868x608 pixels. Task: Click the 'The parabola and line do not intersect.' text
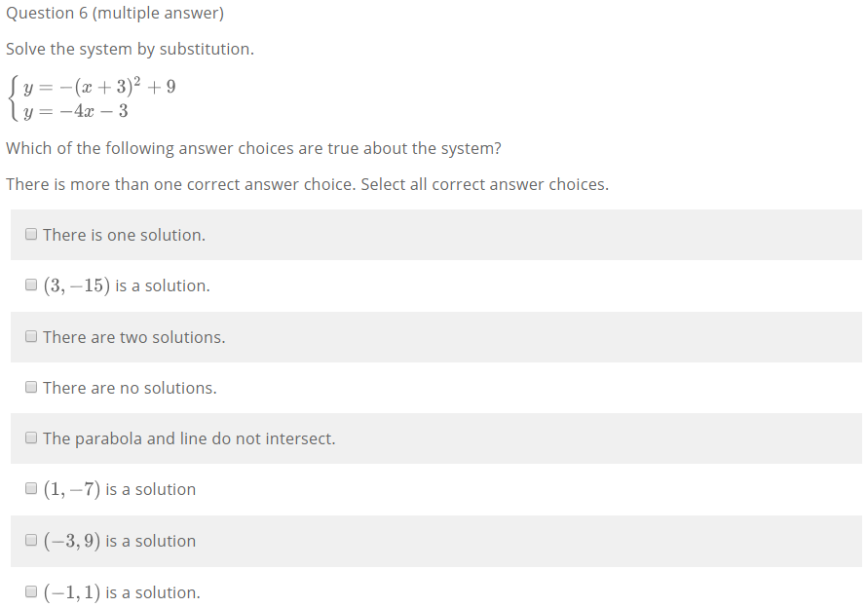click(x=189, y=438)
